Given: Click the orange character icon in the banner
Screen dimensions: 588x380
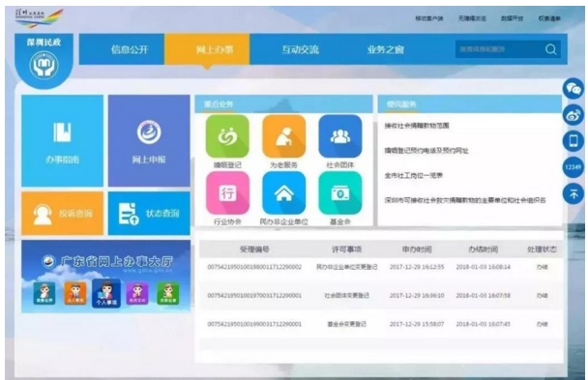Looking at the screenshot, I should pos(75,293).
